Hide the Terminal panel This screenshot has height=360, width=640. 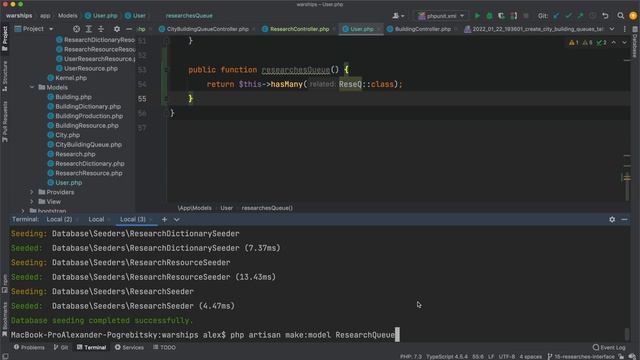(x=624, y=220)
